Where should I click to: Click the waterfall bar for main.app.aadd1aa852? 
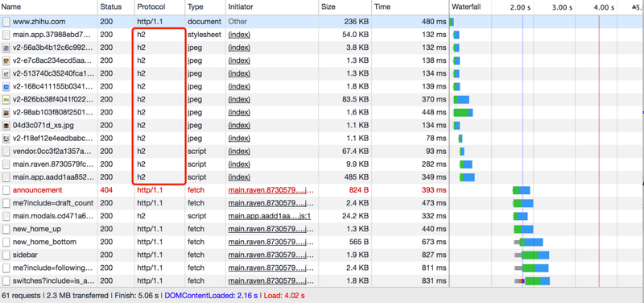pyautogui.click(x=468, y=177)
